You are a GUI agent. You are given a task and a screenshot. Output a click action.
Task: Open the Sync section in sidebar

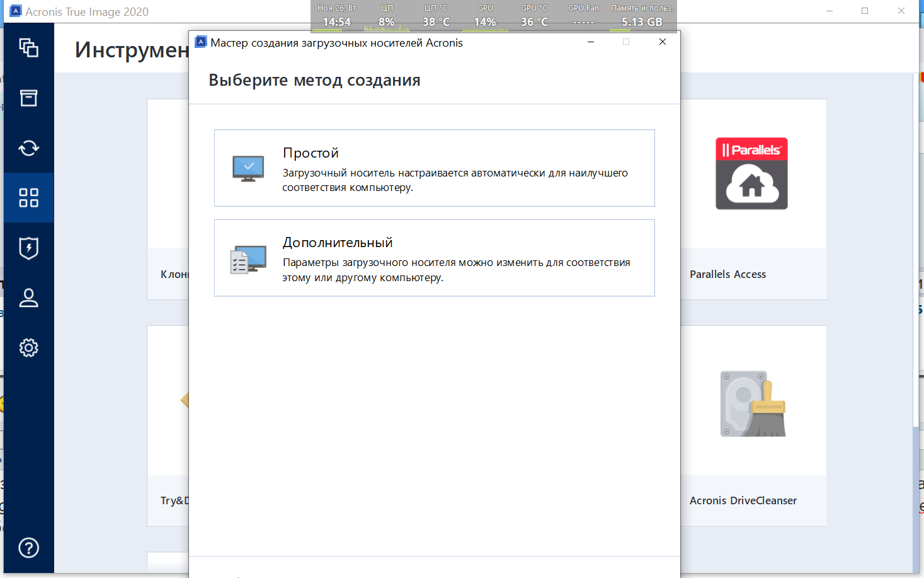[x=28, y=148]
